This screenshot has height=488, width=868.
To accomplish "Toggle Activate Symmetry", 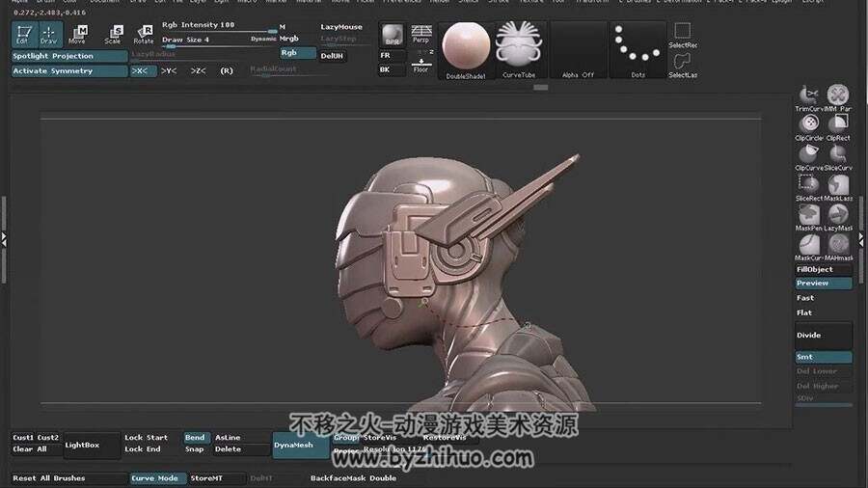I will tap(69, 70).
